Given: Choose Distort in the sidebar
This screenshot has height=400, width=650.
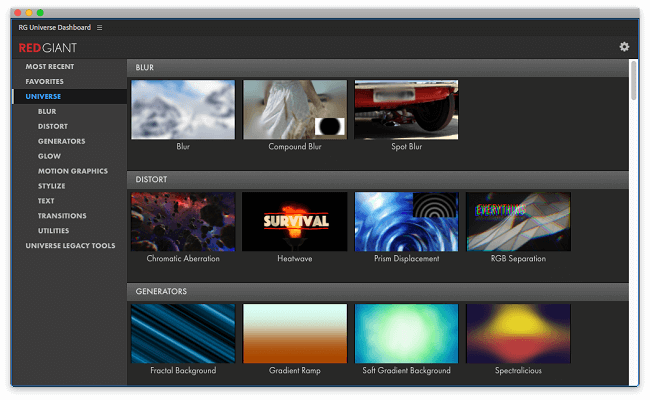Looking at the screenshot, I should [53, 126].
